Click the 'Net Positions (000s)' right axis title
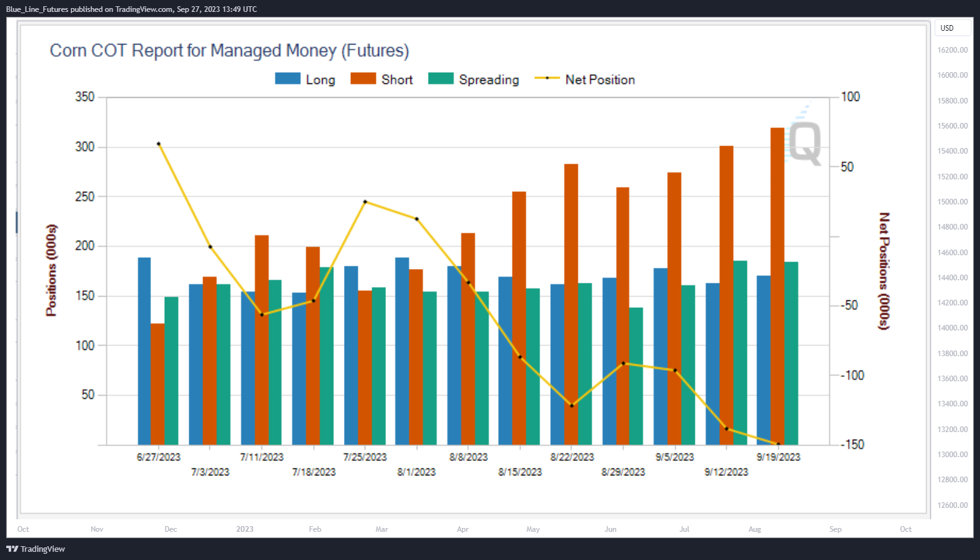Image resolution: width=980 pixels, height=560 pixels. pos(884,271)
